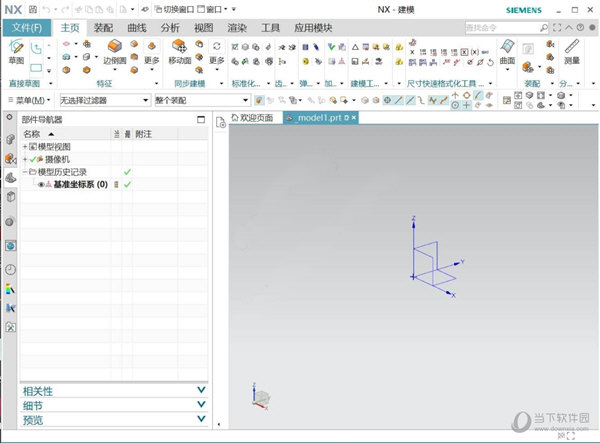
Task: Toggle Enable Snap Point button
Action: click(x=387, y=100)
